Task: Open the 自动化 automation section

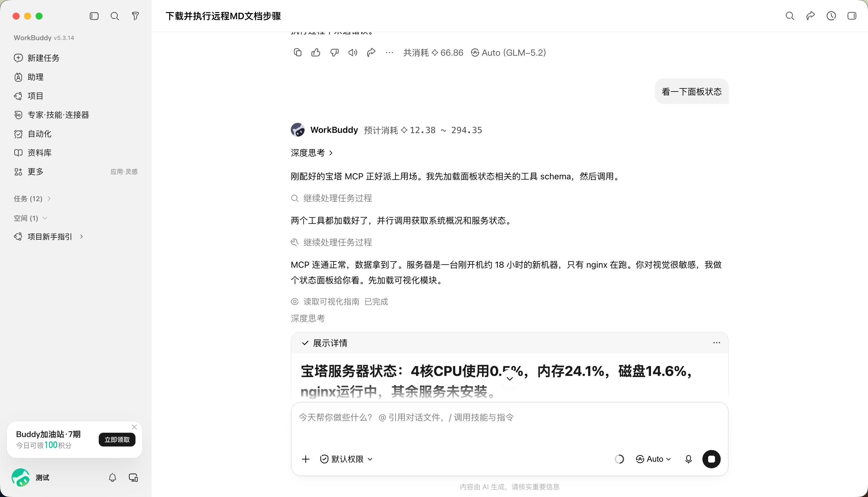Action: (75, 134)
